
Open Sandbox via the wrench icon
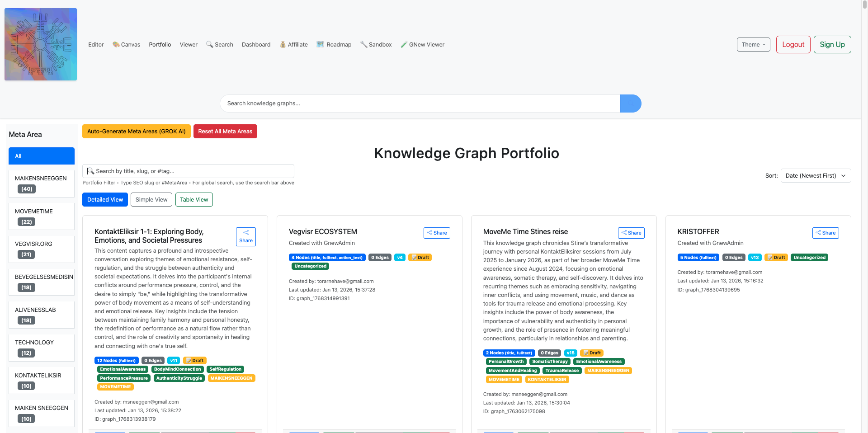[x=363, y=44]
